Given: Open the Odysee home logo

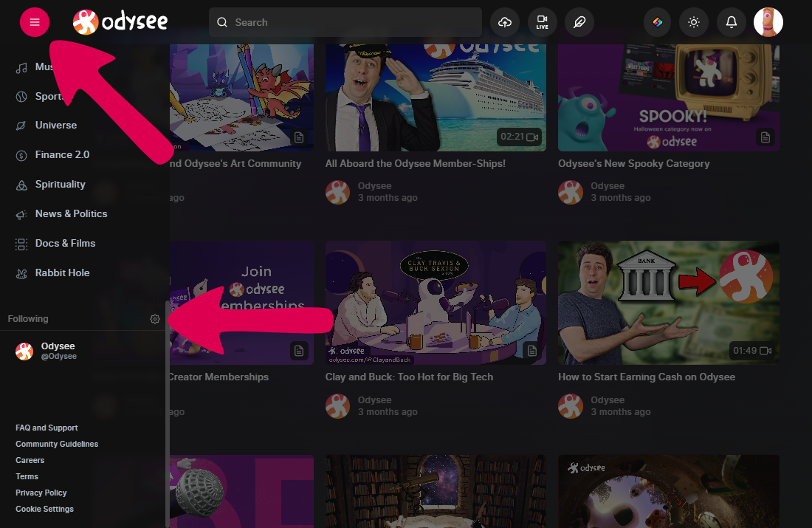Looking at the screenshot, I should [120, 21].
